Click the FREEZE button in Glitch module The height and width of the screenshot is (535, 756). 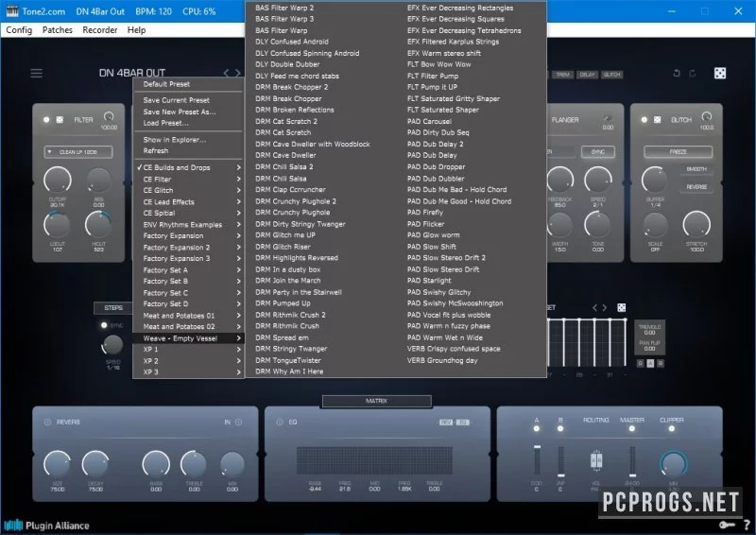[x=678, y=152]
